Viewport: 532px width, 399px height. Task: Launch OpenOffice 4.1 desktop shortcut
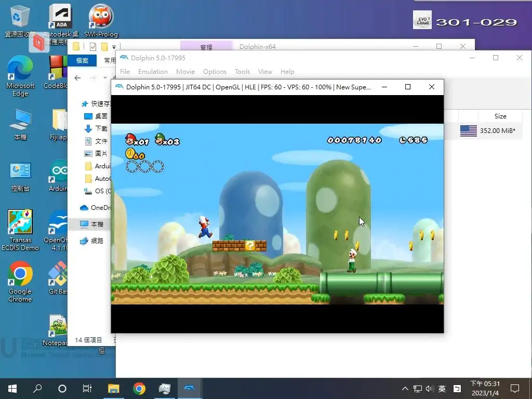coord(56,231)
